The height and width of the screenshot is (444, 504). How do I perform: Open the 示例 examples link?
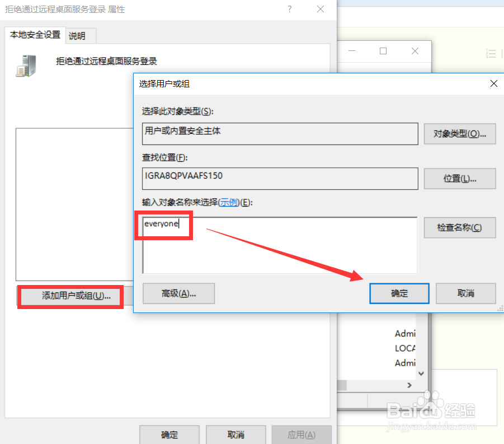(x=229, y=203)
